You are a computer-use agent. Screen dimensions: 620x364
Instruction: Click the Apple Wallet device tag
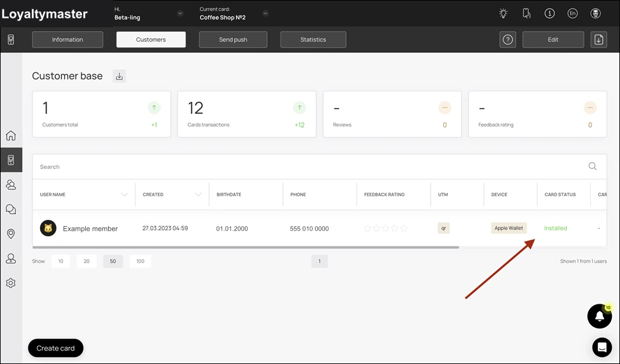[509, 228]
